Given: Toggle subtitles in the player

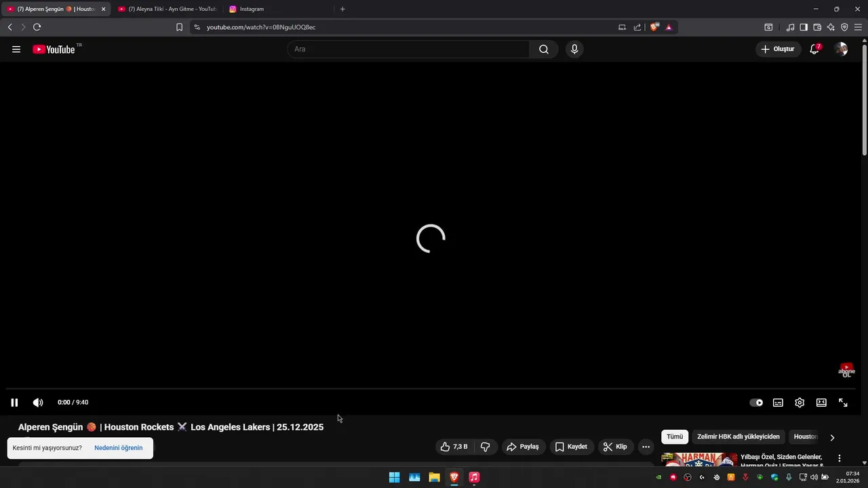Looking at the screenshot, I should (778, 403).
